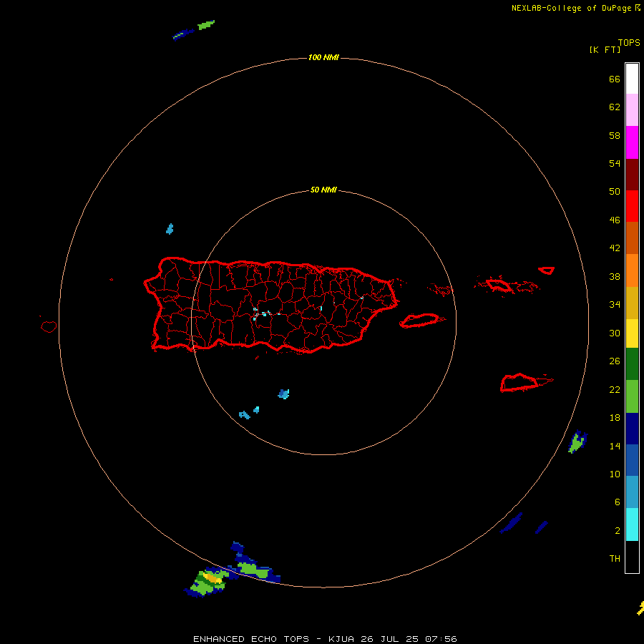The width and height of the screenshot is (644, 644).
Task: Click the dark red 54 kft legend swatch
Action: click(632, 174)
